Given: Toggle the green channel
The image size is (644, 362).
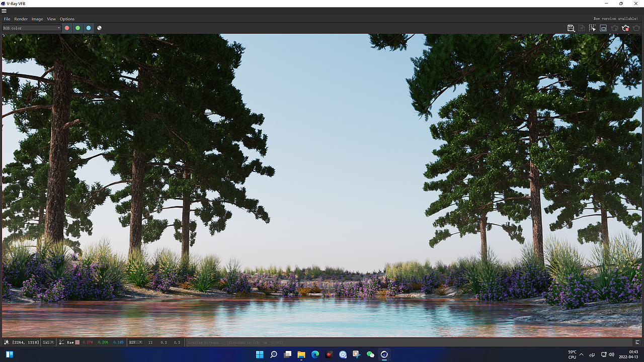Looking at the screenshot, I should click(x=77, y=28).
